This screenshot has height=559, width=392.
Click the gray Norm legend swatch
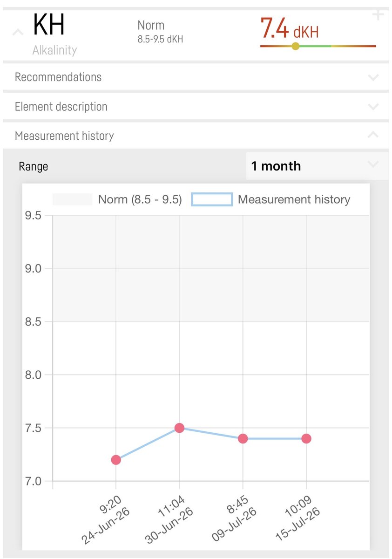tap(72, 199)
